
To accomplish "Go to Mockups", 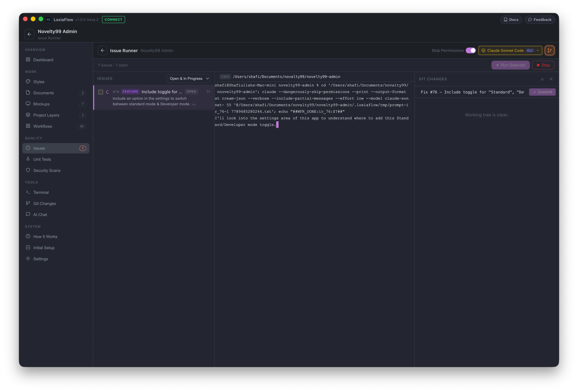I will 56,104.
